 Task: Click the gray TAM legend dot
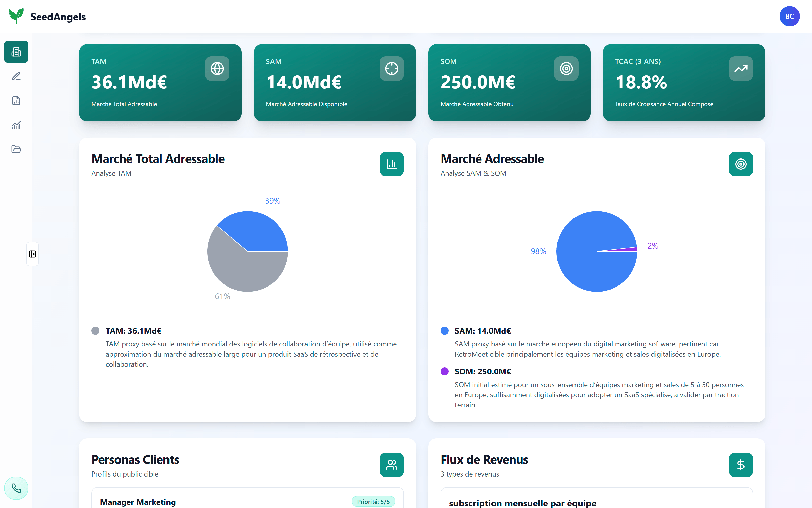point(95,331)
